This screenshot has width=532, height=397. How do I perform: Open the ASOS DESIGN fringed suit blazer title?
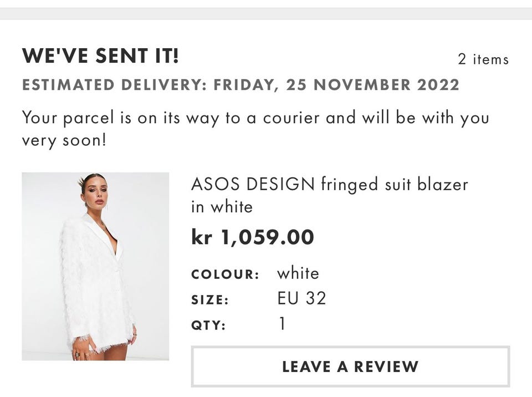329,184
